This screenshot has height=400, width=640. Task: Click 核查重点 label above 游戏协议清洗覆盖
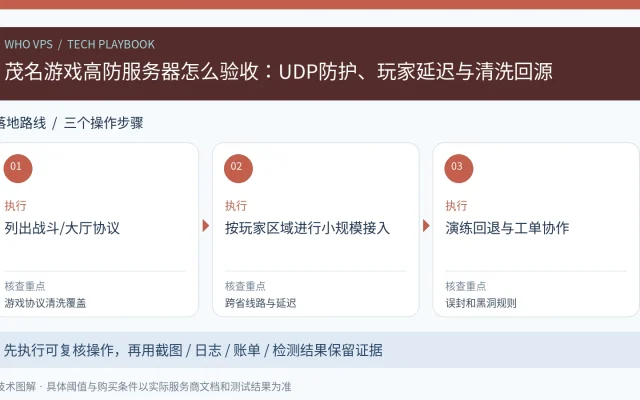pyautogui.click(x=25, y=286)
